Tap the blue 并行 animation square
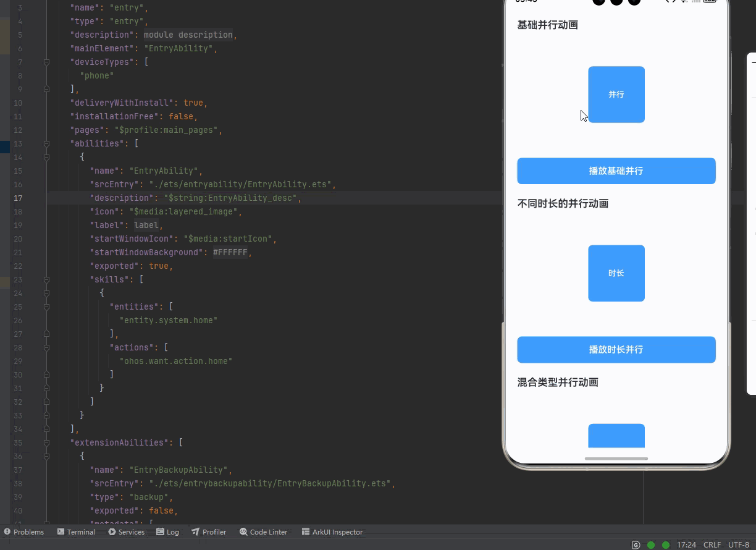Screen dimensions: 756x550 (x=616, y=95)
